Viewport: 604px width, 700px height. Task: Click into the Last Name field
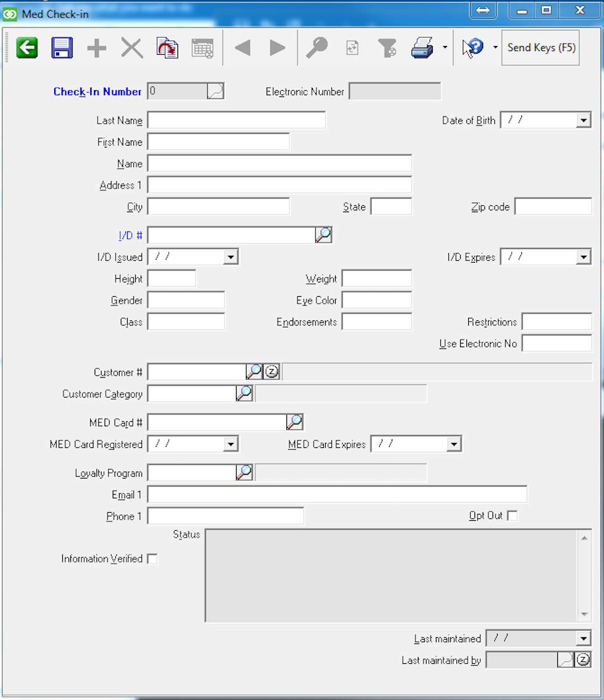click(x=237, y=121)
